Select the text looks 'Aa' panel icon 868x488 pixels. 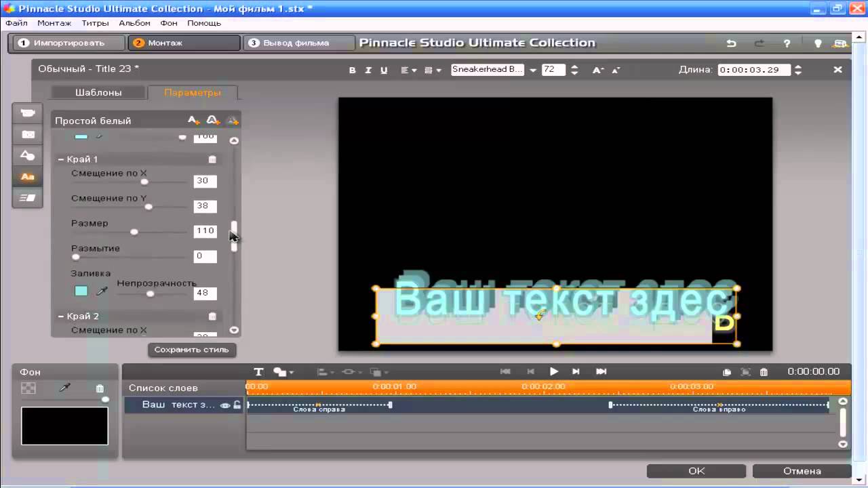[x=28, y=176]
